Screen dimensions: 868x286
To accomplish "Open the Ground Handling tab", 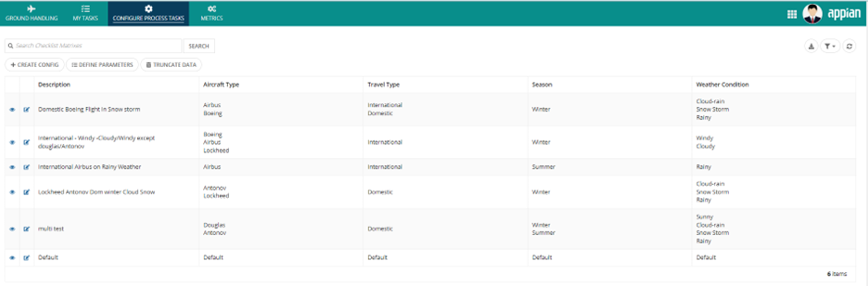I will click(31, 13).
